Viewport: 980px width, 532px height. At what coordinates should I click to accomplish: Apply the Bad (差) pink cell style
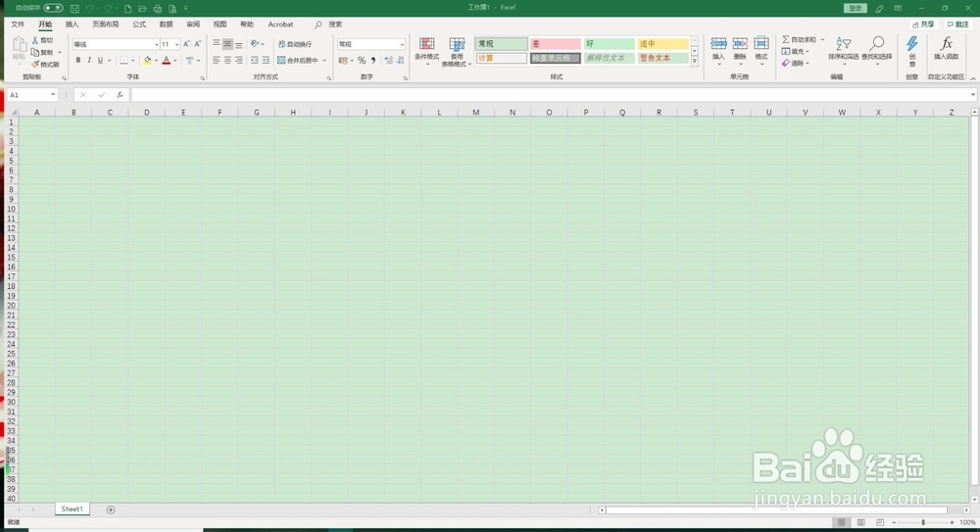click(x=555, y=44)
